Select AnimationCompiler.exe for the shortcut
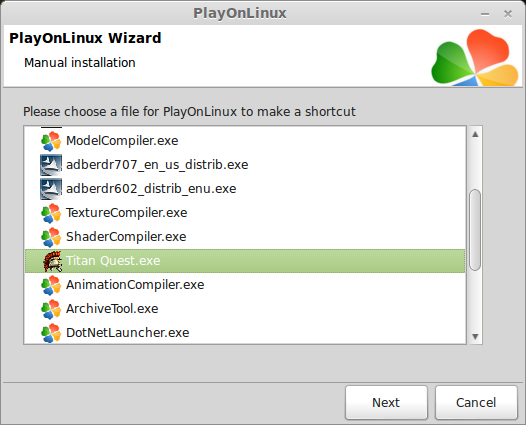The image size is (526, 425). coord(245,285)
